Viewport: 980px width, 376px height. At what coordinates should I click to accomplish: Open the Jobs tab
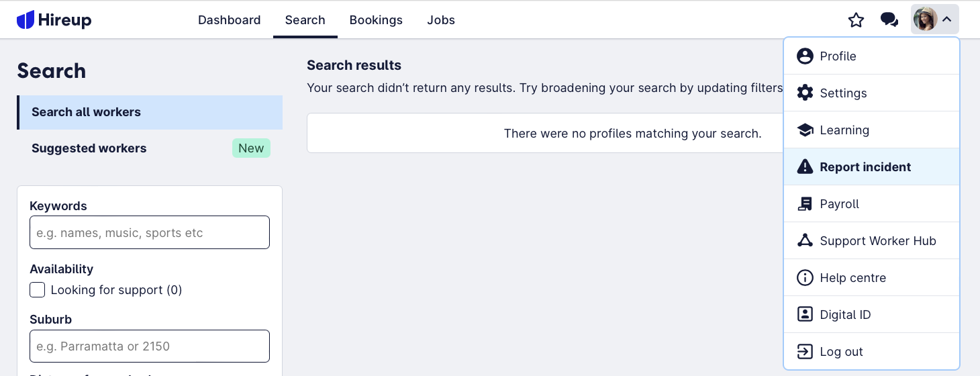coord(441,20)
